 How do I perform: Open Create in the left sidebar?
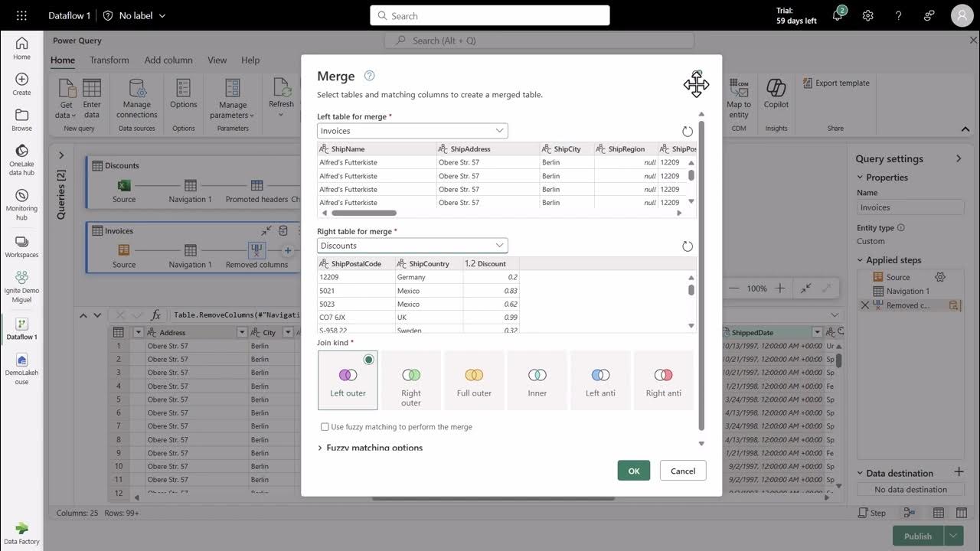point(21,84)
